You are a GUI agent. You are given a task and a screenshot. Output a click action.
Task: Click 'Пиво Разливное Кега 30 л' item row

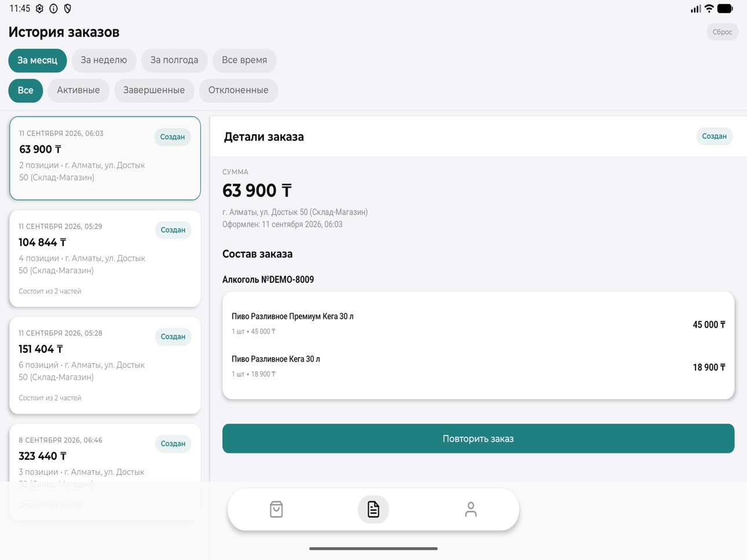click(478, 367)
